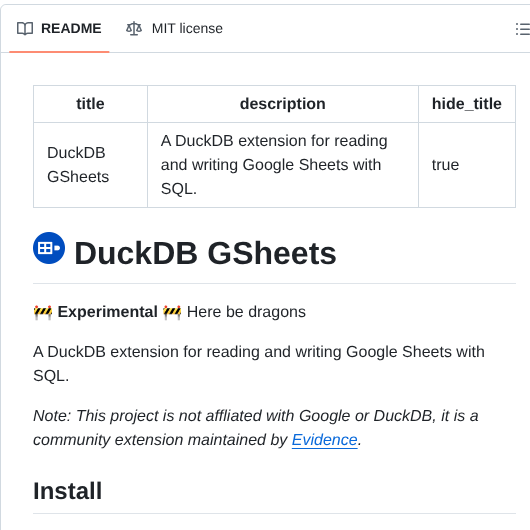Screen dimensions: 530x530
Task: Click the italic note about affiliation
Action: point(256,428)
